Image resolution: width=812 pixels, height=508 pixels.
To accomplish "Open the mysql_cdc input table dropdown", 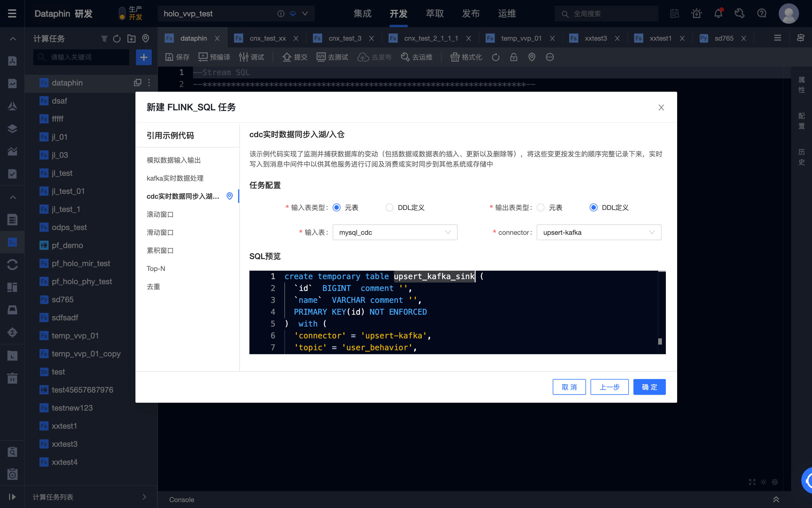I will (x=395, y=232).
